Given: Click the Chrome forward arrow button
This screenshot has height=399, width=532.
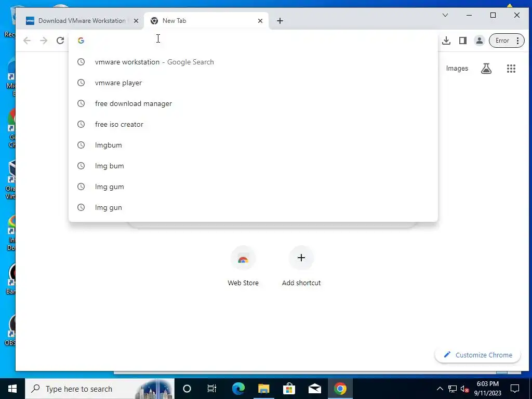Looking at the screenshot, I should click(x=44, y=41).
